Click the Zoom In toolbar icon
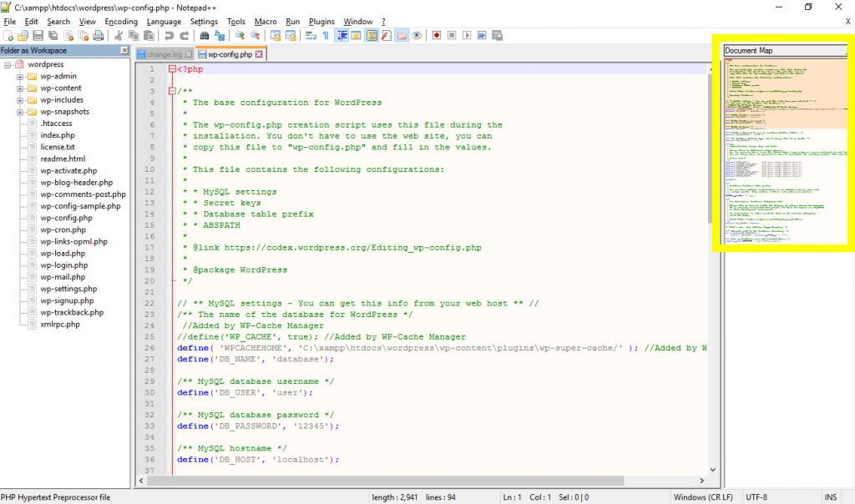The width and height of the screenshot is (855, 504). pos(240,35)
